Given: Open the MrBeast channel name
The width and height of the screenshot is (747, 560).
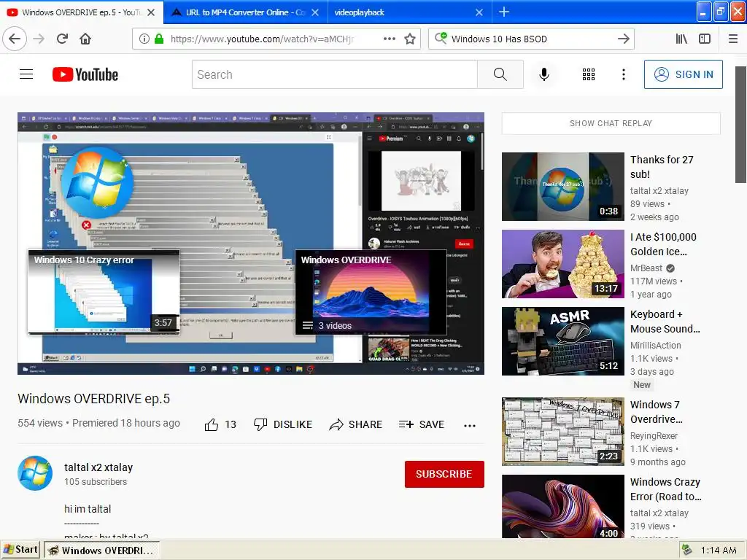Looking at the screenshot, I should point(646,268).
